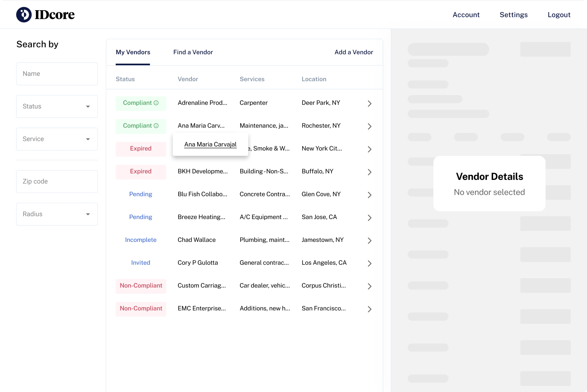587x392 pixels.
Task: Click the chevron arrow on the BKH Development row
Action: pyautogui.click(x=370, y=172)
